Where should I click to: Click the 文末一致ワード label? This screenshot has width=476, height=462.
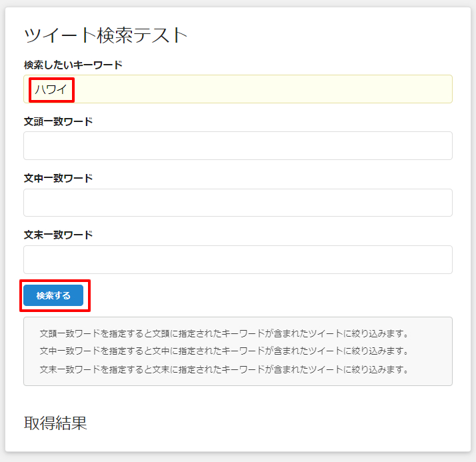click(x=58, y=235)
